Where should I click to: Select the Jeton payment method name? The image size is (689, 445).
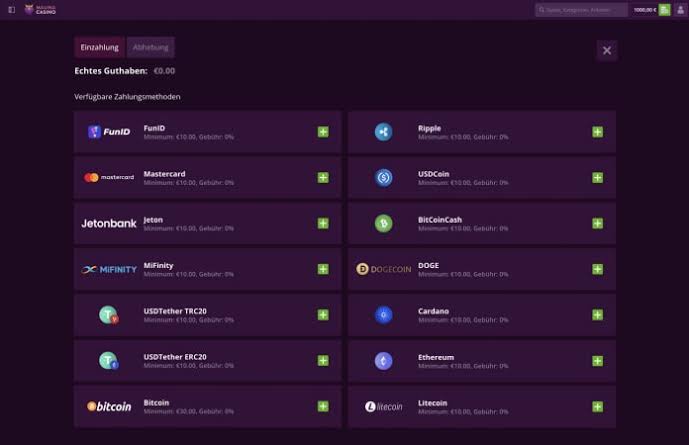pos(153,220)
